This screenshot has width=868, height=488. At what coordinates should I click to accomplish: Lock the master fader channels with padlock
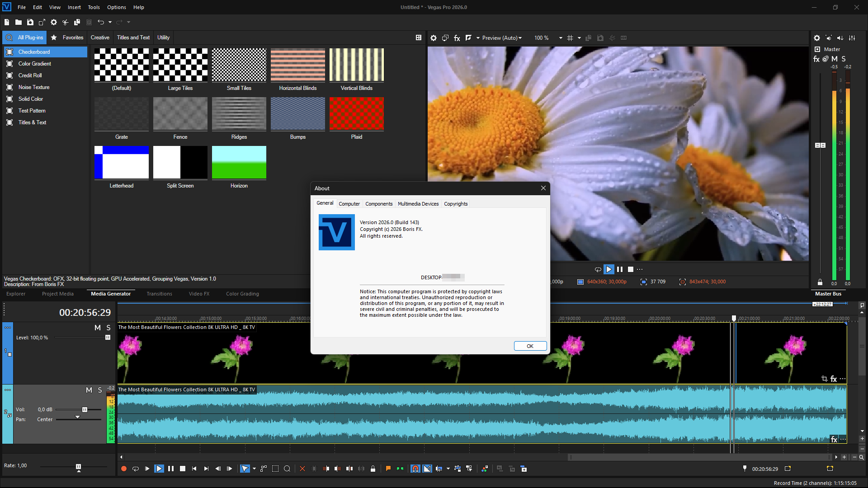click(820, 282)
